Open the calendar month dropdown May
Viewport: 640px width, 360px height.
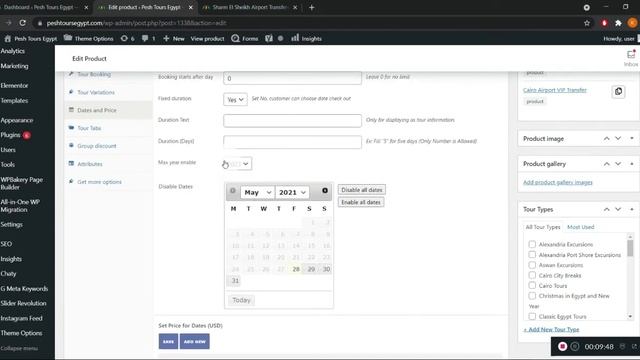click(x=258, y=192)
